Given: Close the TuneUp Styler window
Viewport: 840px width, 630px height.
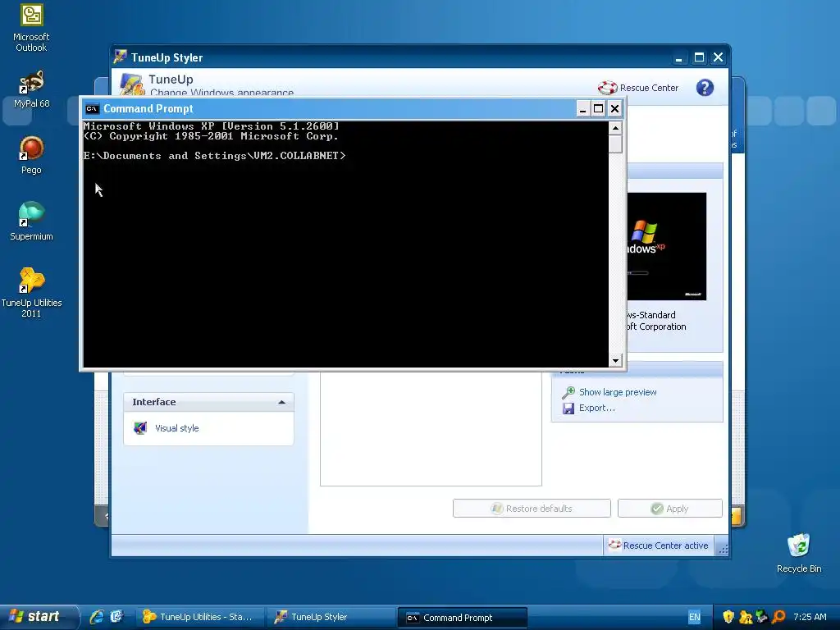Looking at the screenshot, I should click(x=718, y=58).
